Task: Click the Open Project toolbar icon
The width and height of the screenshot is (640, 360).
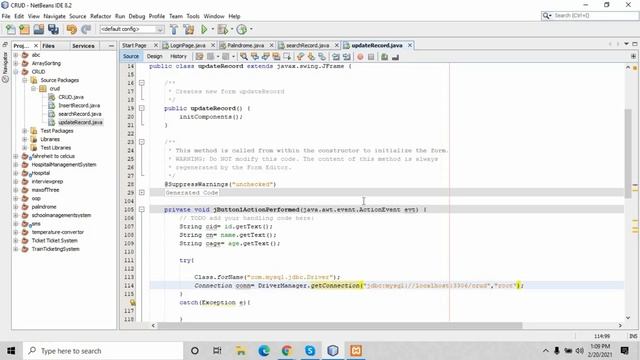Action: coord(39,29)
